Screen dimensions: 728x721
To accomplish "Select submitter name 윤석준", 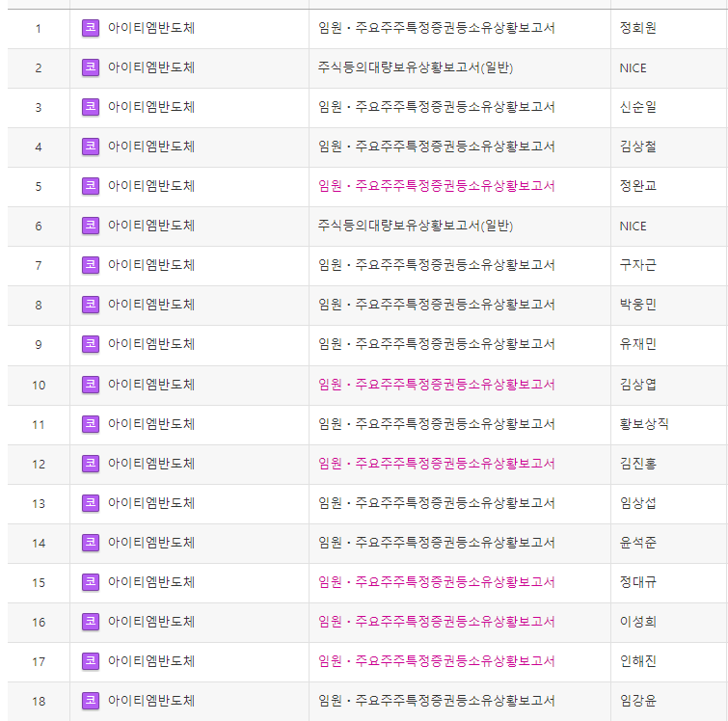I will [638, 542].
